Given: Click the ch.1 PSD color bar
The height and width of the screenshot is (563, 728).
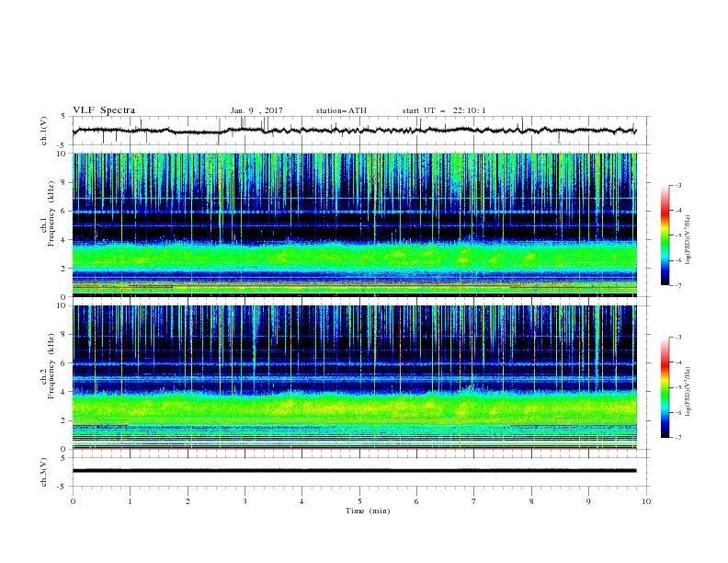Looking at the screenshot, I should coord(665,236).
